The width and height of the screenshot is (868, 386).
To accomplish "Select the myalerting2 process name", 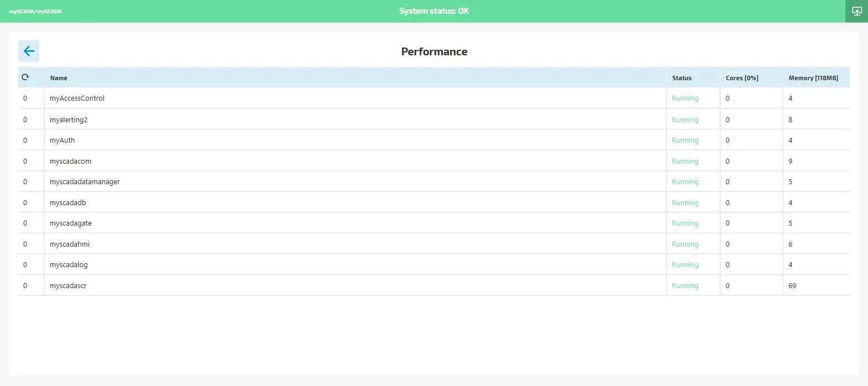I will tap(69, 119).
